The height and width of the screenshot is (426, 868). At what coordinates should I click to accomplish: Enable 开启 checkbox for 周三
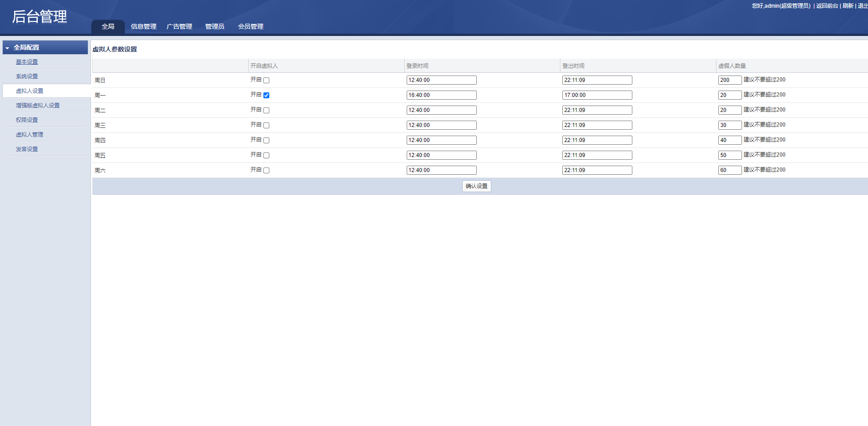click(x=267, y=126)
